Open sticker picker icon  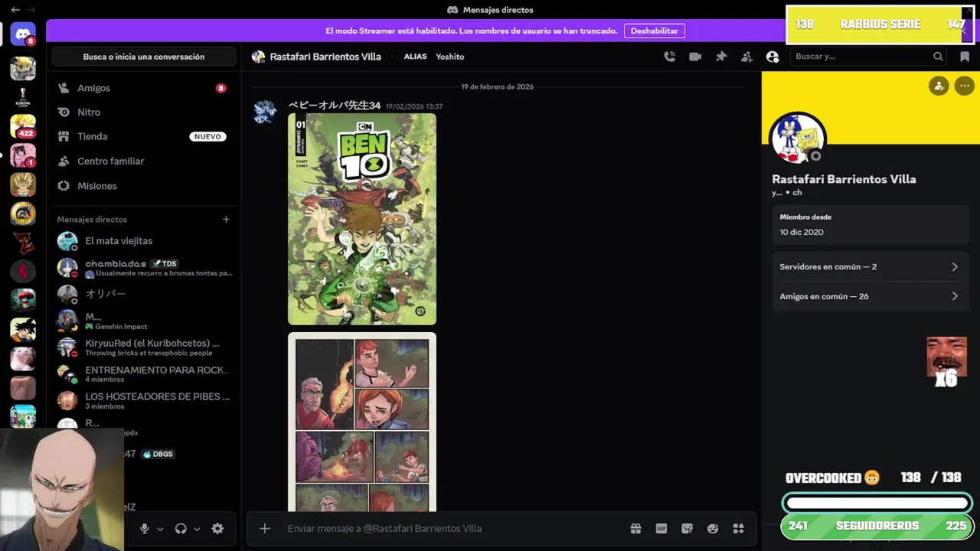pyautogui.click(x=687, y=529)
